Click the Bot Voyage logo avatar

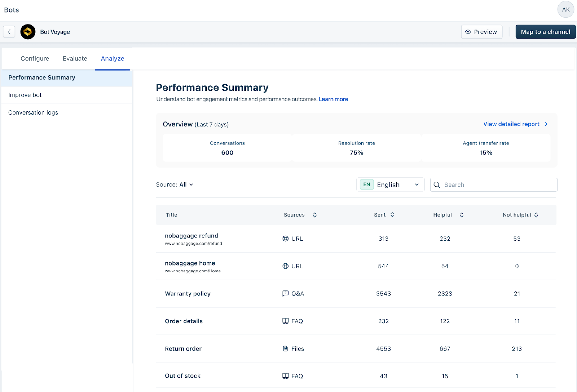pos(28,32)
